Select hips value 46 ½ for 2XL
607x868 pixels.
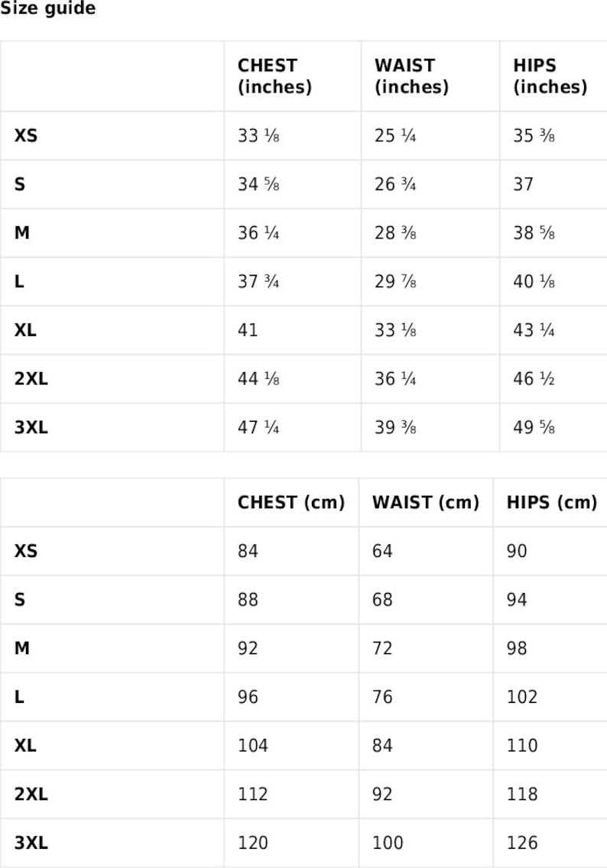(x=534, y=379)
